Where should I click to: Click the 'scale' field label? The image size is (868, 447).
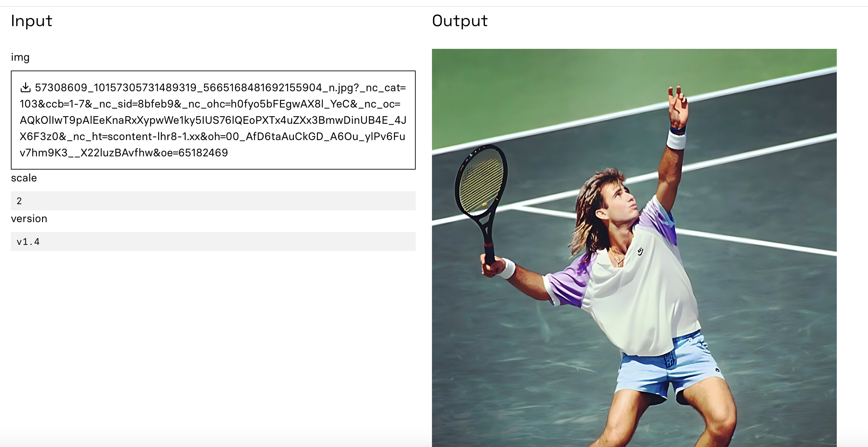[24, 178]
